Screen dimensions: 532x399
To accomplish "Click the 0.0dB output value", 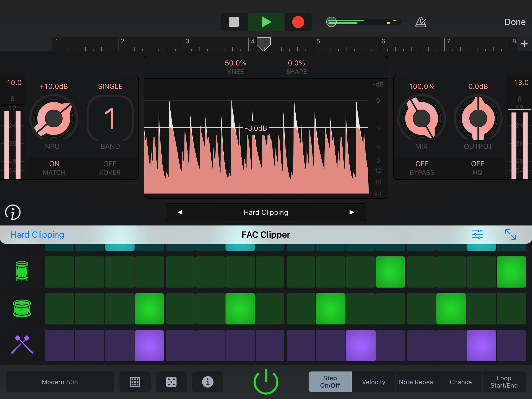I will point(478,87).
